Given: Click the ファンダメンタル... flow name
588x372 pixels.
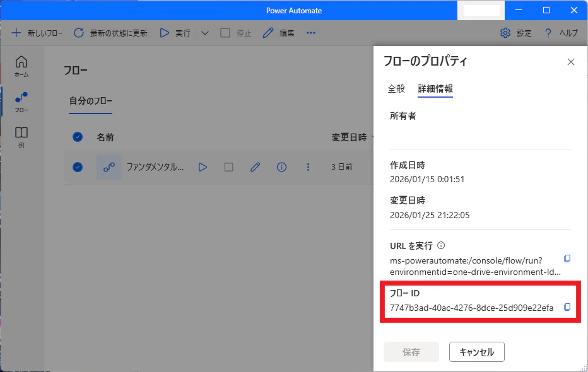Looking at the screenshot, I should coord(155,167).
